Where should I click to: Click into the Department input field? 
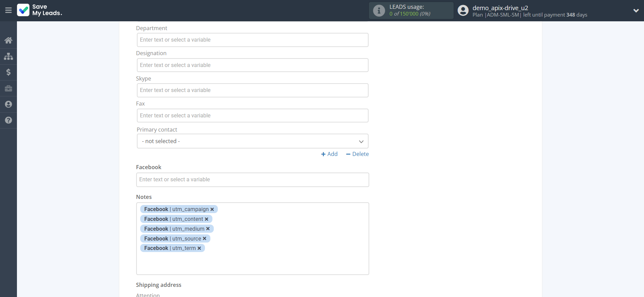coord(252,40)
